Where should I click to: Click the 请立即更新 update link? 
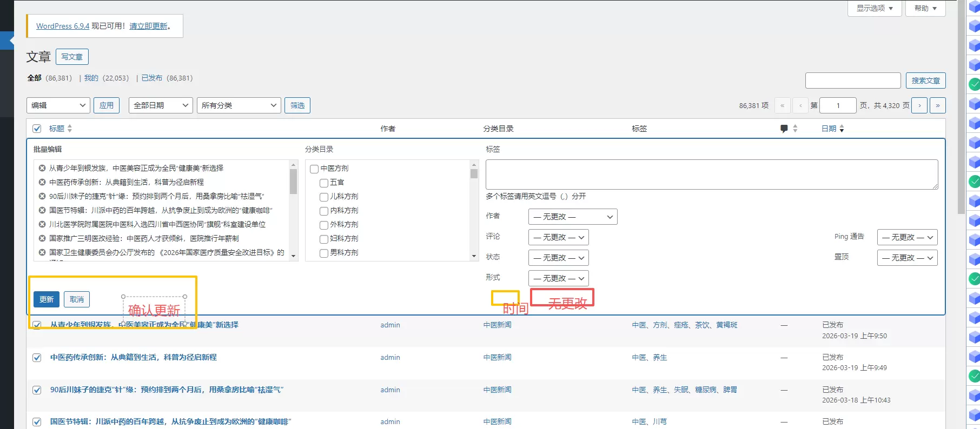pos(148,26)
